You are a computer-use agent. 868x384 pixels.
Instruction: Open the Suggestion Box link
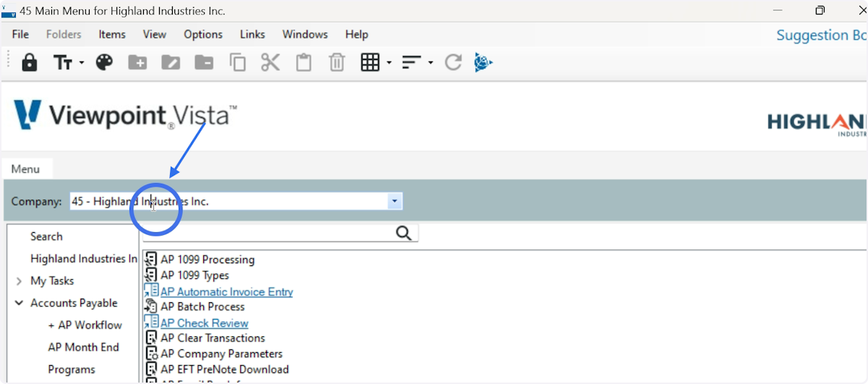click(822, 35)
